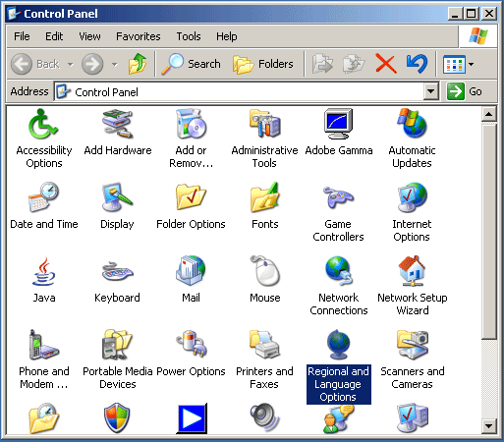Open the Favorites menu
The width and height of the screenshot is (504, 442).
pyautogui.click(x=139, y=36)
